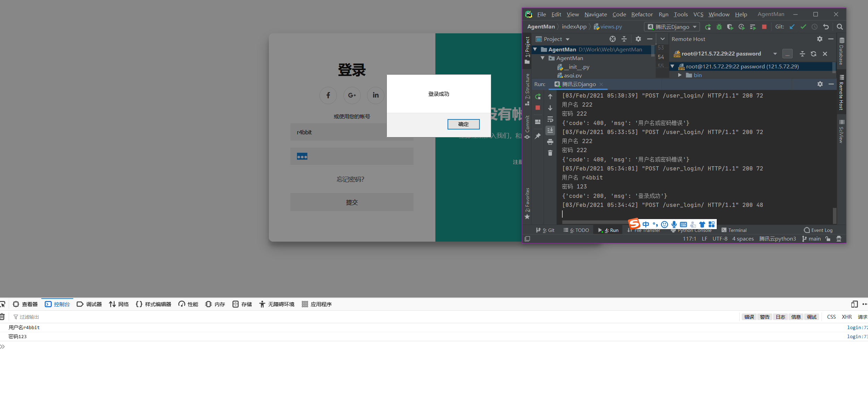This screenshot has width=868, height=402.
Task: Click Git commit checkmark icon
Action: [x=803, y=27]
